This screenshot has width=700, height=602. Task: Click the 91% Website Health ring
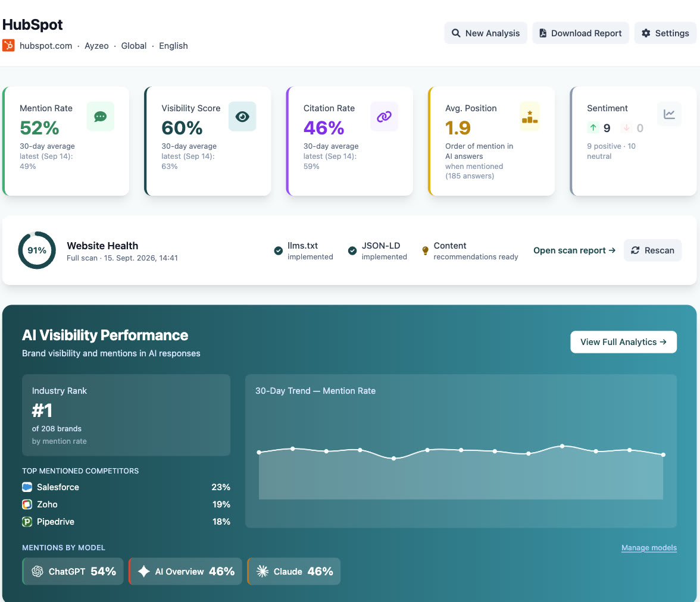click(x=37, y=250)
